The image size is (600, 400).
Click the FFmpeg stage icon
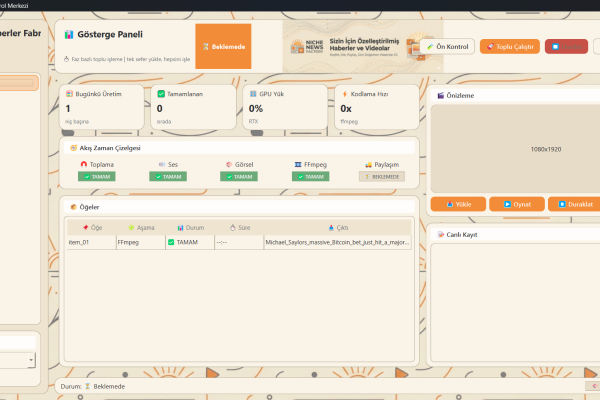tap(297, 164)
